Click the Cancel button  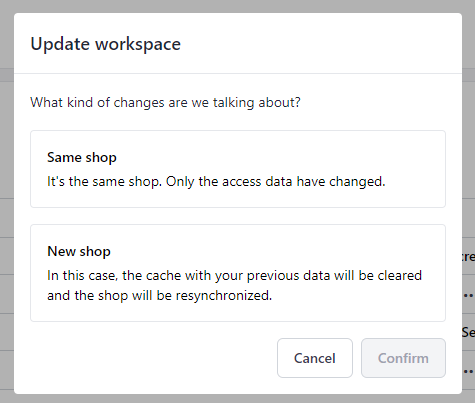point(315,358)
